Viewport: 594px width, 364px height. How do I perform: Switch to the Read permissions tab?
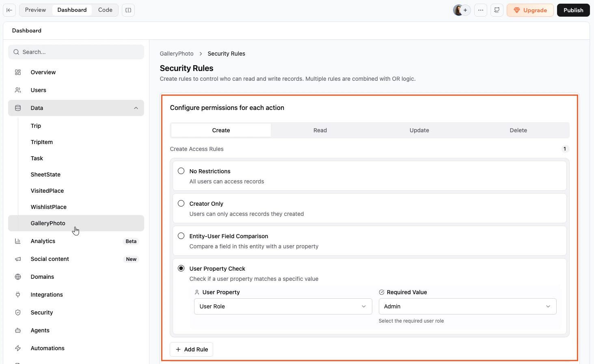(320, 130)
